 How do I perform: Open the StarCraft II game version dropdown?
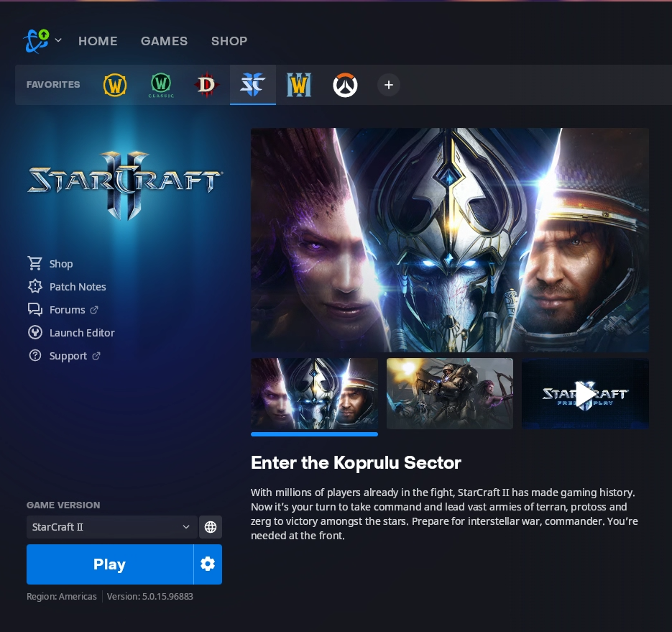tap(111, 527)
